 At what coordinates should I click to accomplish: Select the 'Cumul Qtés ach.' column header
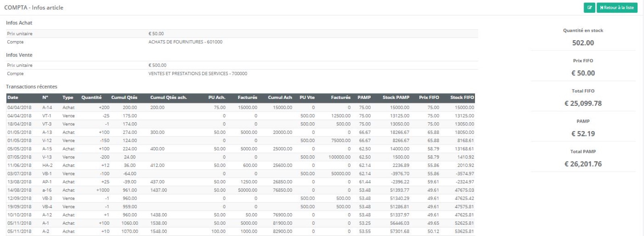click(x=168, y=97)
